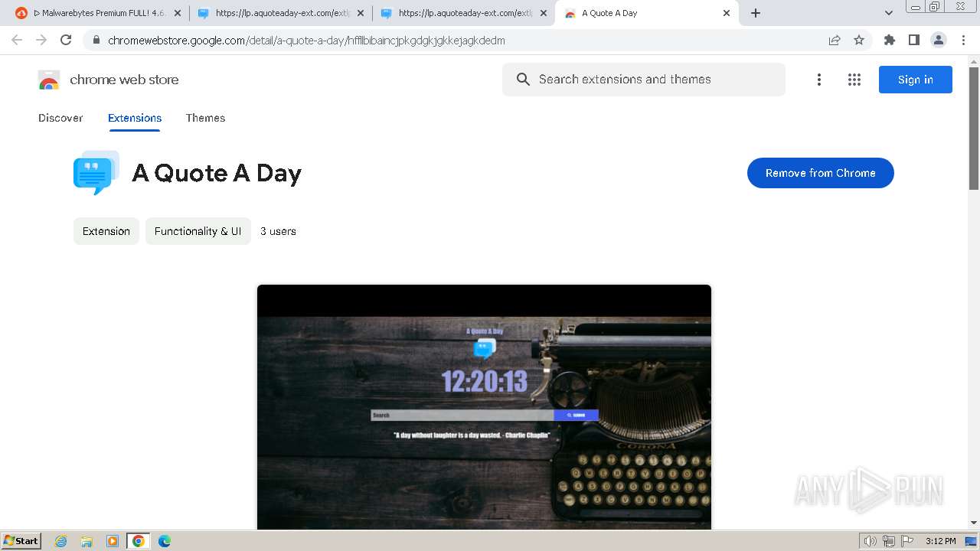Viewport: 980px width, 551px height.
Task: Open Microsoft Edge from the taskbar
Action: click(x=165, y=541)
